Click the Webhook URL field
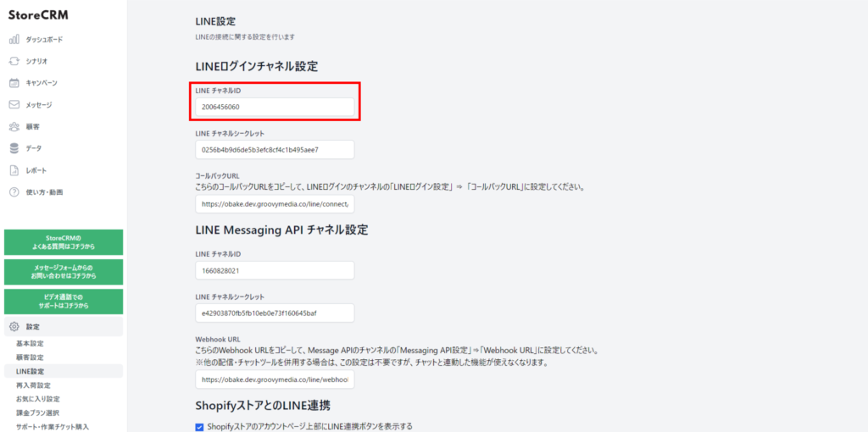Image resolution: width=868 pixels, height=432 pixels. coord(275,380)
